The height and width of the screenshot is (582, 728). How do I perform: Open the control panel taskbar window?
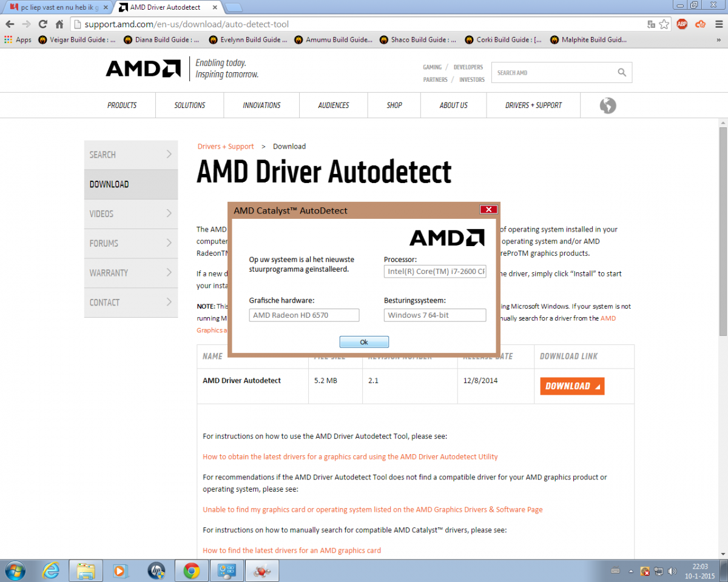click(227, 570)
